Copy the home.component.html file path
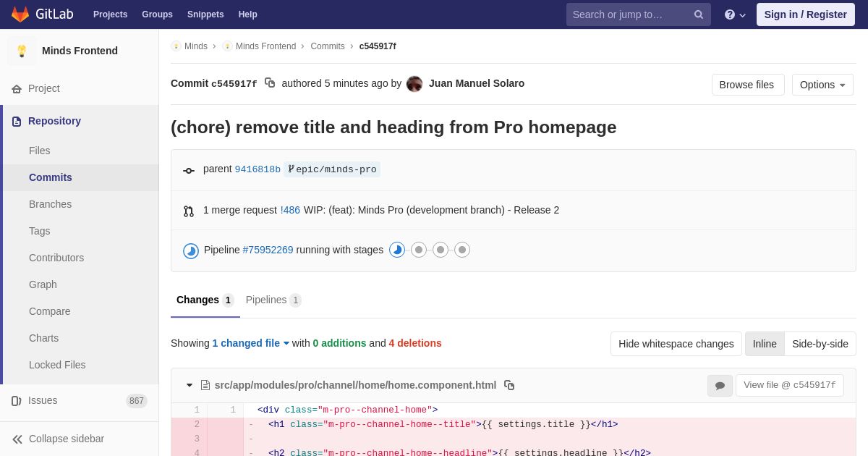Screen dimensions: 868x456 click(x=509, y=385)
